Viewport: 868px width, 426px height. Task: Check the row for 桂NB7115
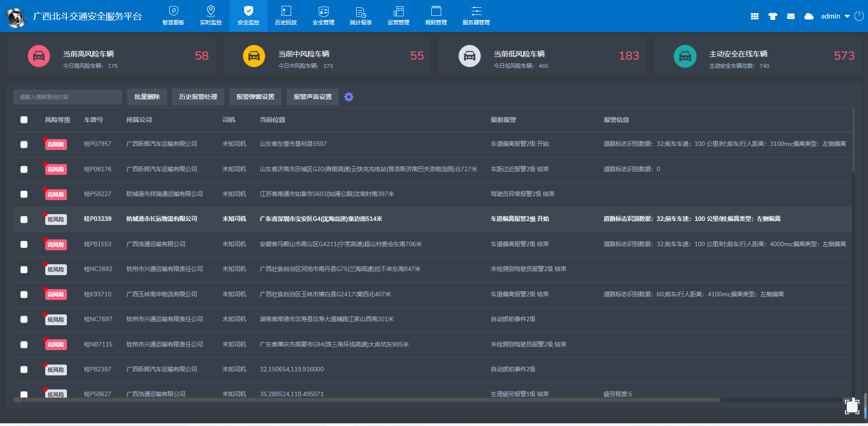pyautogui.click(x=24, y=345)
